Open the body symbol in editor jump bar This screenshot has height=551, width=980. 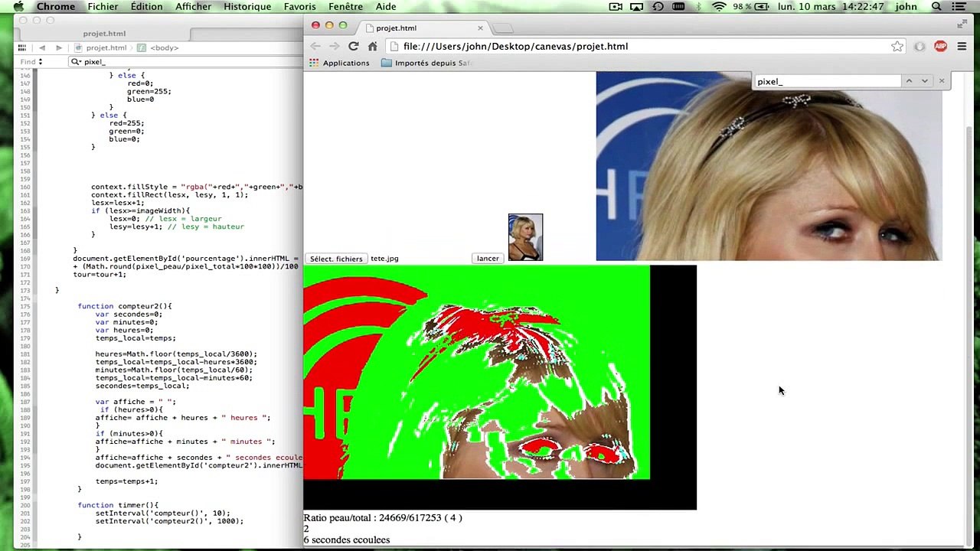(x=158, y=47)
